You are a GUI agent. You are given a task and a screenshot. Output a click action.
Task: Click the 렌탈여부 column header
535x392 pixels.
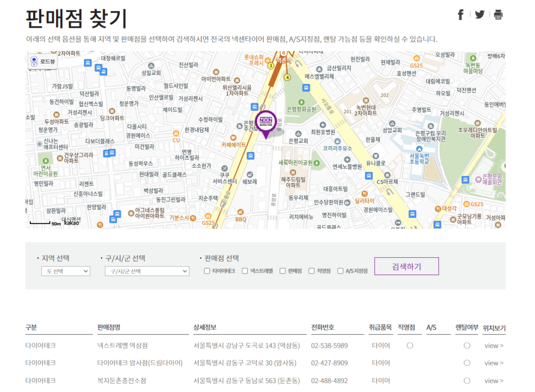[467, 327]
